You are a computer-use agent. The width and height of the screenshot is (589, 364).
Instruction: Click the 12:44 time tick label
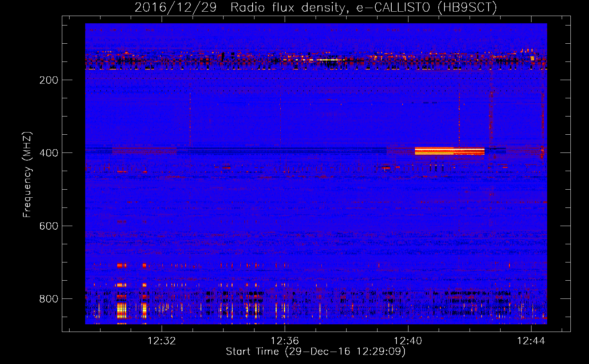[531, 341]
